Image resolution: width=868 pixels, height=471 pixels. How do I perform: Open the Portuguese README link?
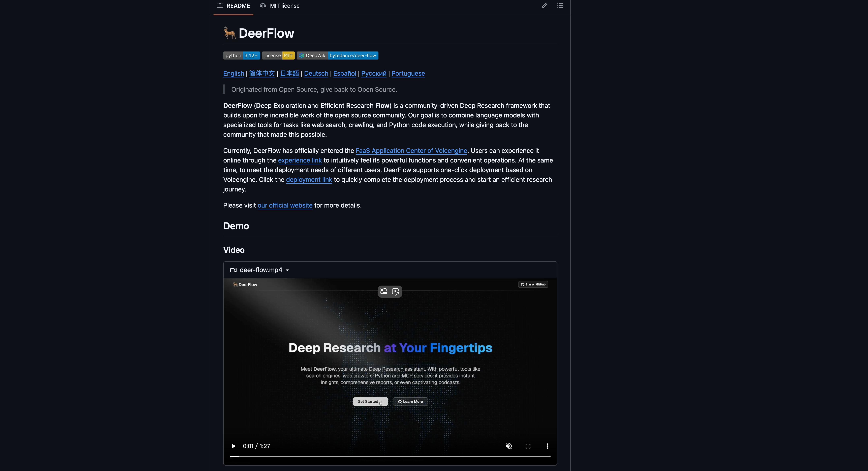408,73
